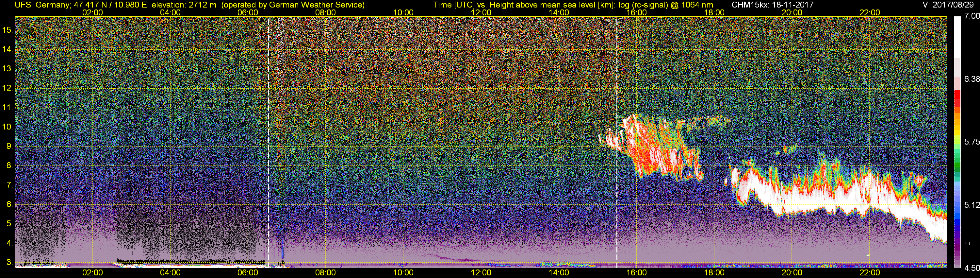Click the small "eq" label by the color bar
Image resolution: width=980 pixels, height=278 pixels.
[x=968, y=243]
